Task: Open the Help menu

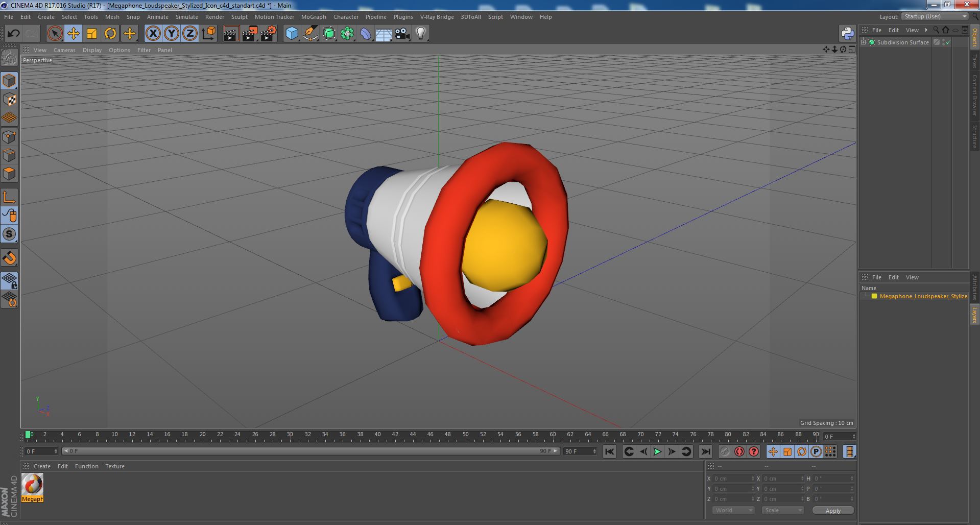Action: pos(545,17)
